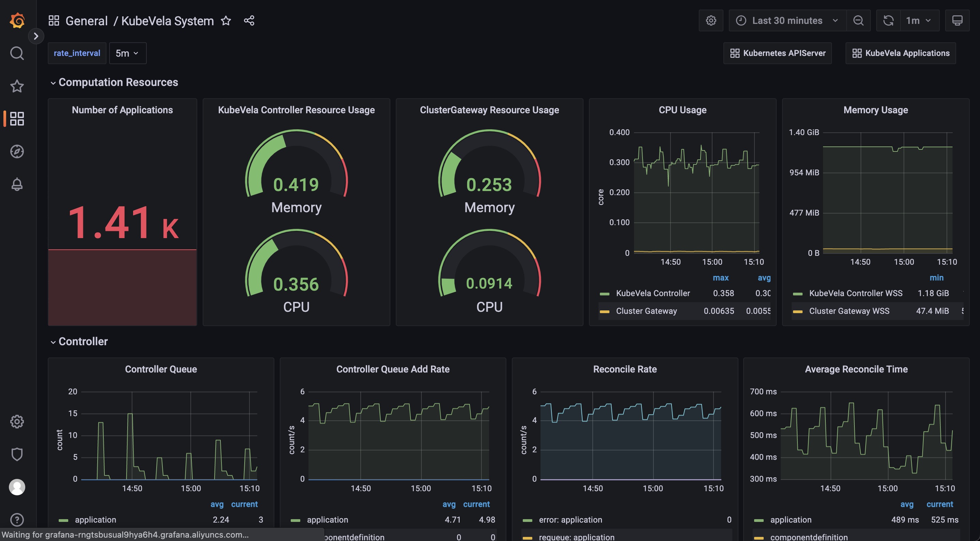Open the user profile avatar
This screenshot has height=541, width=980.
pyautogui.click(x=17, y=487)
